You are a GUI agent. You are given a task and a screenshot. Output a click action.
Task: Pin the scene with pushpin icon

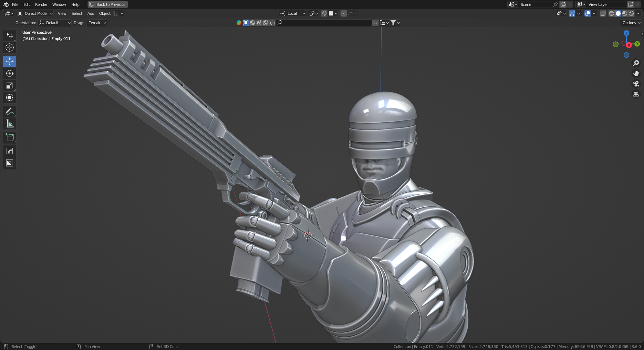point(555,4)
